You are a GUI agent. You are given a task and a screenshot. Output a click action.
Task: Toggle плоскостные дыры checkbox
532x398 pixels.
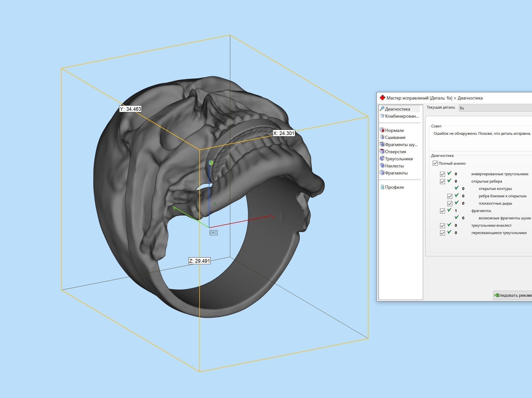click(450, 204)
